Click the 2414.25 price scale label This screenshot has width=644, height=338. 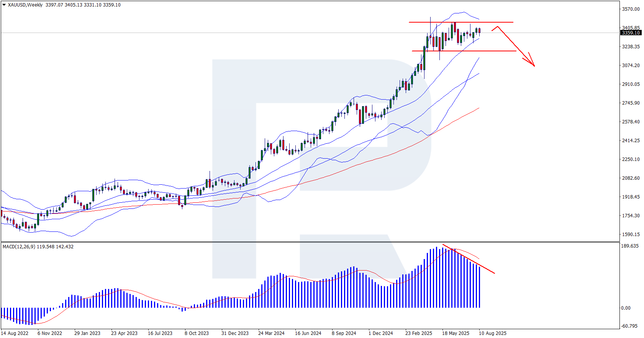click(x=631, y=141)
